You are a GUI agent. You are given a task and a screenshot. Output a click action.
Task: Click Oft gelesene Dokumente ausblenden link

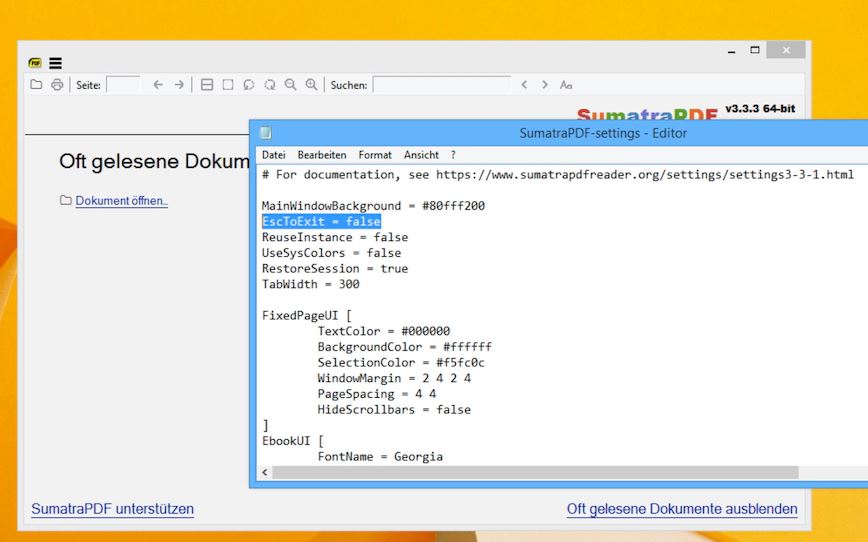click(x=682, y=509)
